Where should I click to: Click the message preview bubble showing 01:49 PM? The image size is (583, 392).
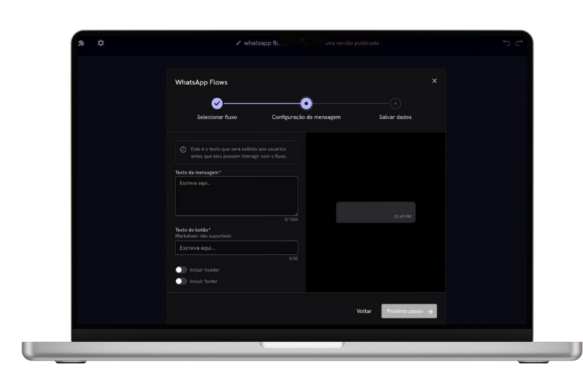click(376, 213)
